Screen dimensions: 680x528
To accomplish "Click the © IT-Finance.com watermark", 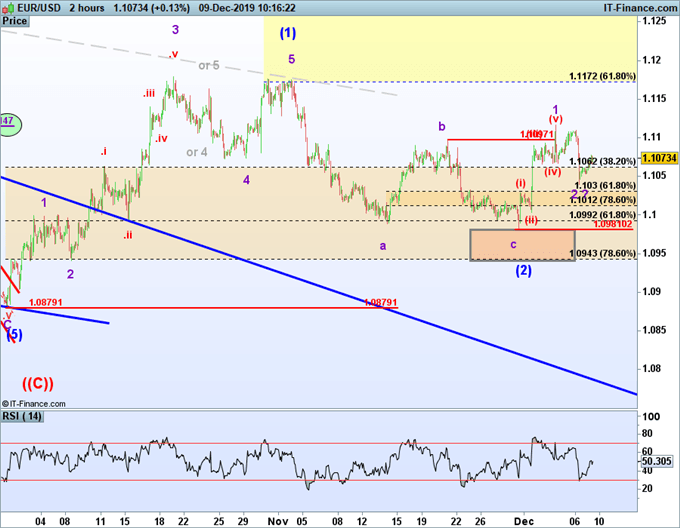I will [32, 402].
